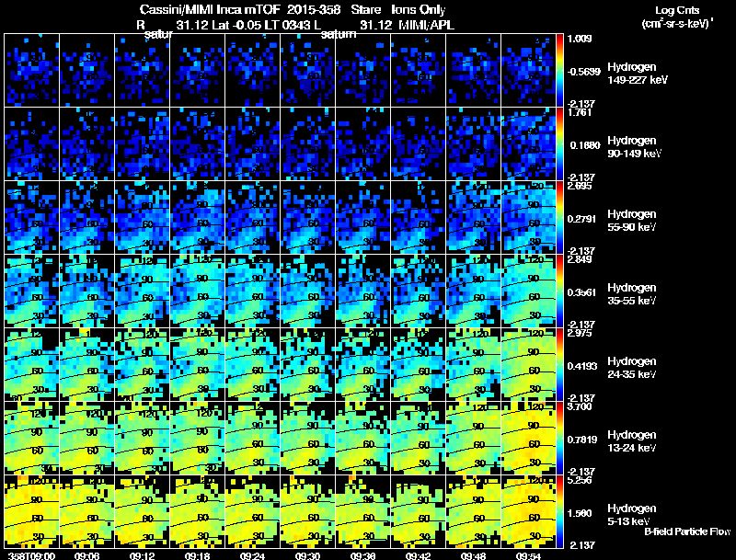Click the '09:48' time axis label
Screen dimensions: 736x560
[x=474, y=555]
